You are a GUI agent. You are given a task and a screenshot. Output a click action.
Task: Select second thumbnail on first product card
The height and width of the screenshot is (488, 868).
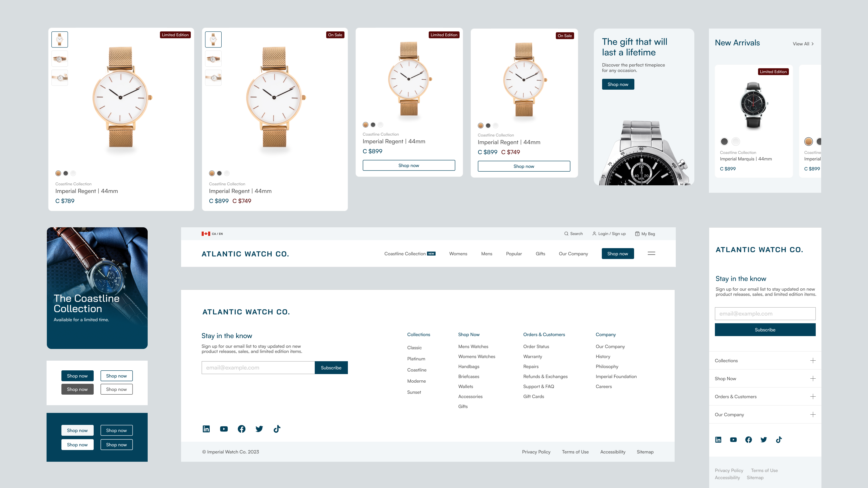point(60,59)
